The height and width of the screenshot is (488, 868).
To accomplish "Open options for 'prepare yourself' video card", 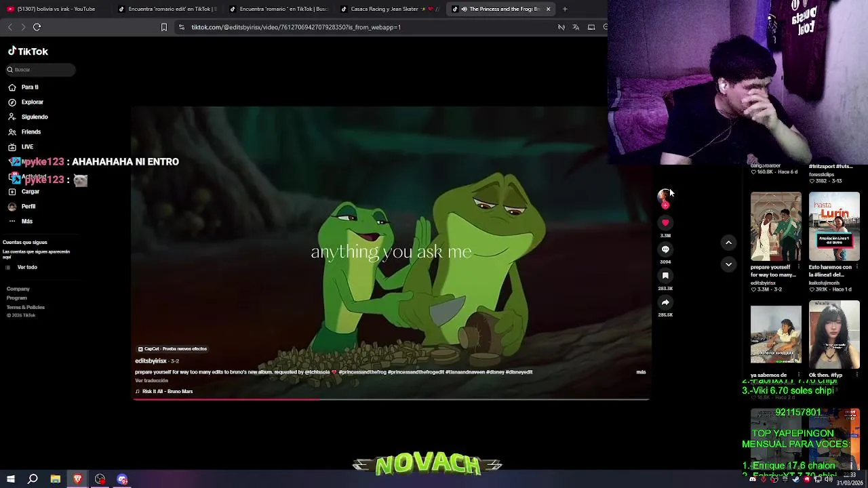I will point(799,267).
